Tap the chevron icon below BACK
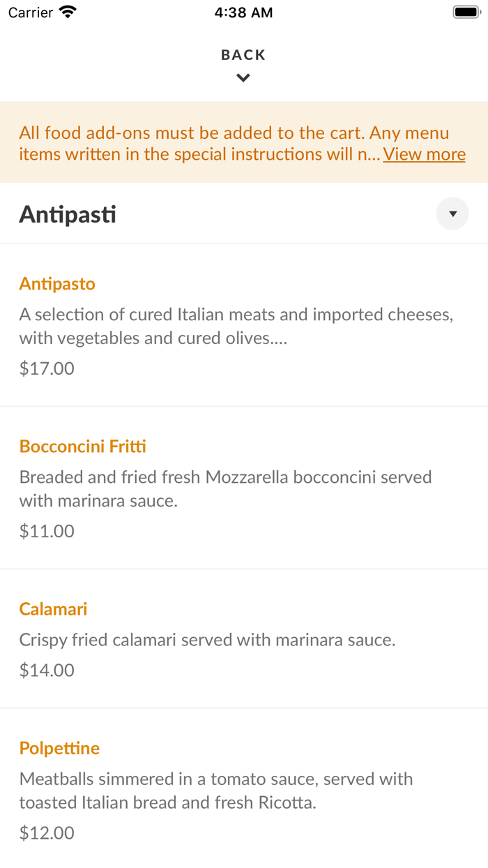The width and height of the screenshot is (488, 868). pyautogui.click(x=243, y=77)
